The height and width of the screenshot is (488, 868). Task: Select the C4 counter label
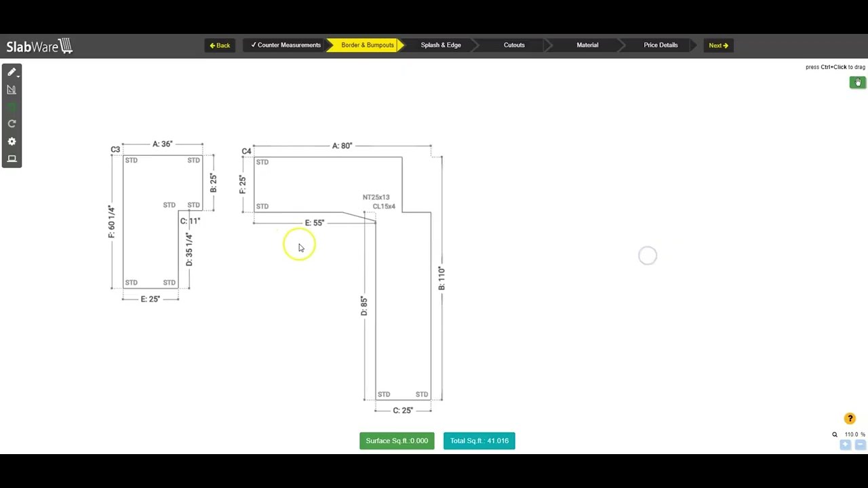(x=246, y=151)
